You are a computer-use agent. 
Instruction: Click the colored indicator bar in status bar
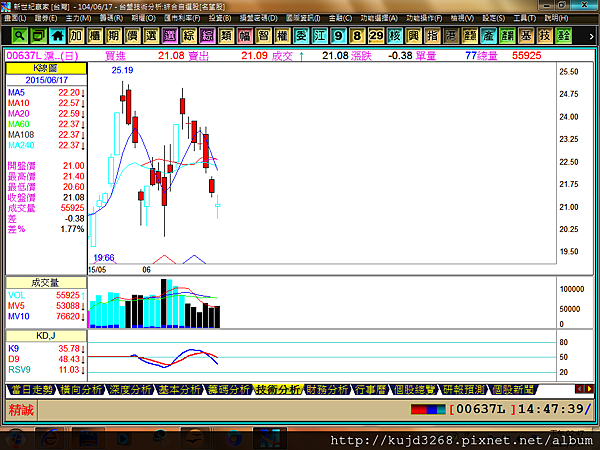pyautogui.click(x=428, y=409)
